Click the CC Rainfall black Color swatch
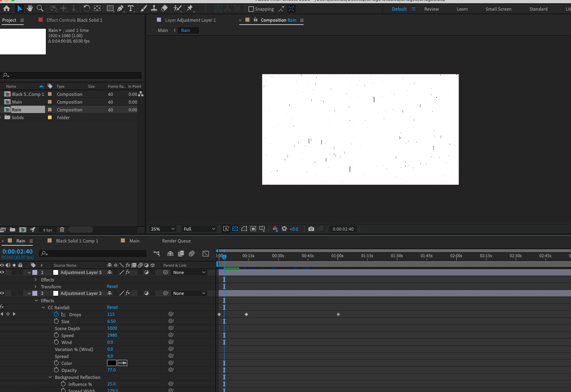 112,363
